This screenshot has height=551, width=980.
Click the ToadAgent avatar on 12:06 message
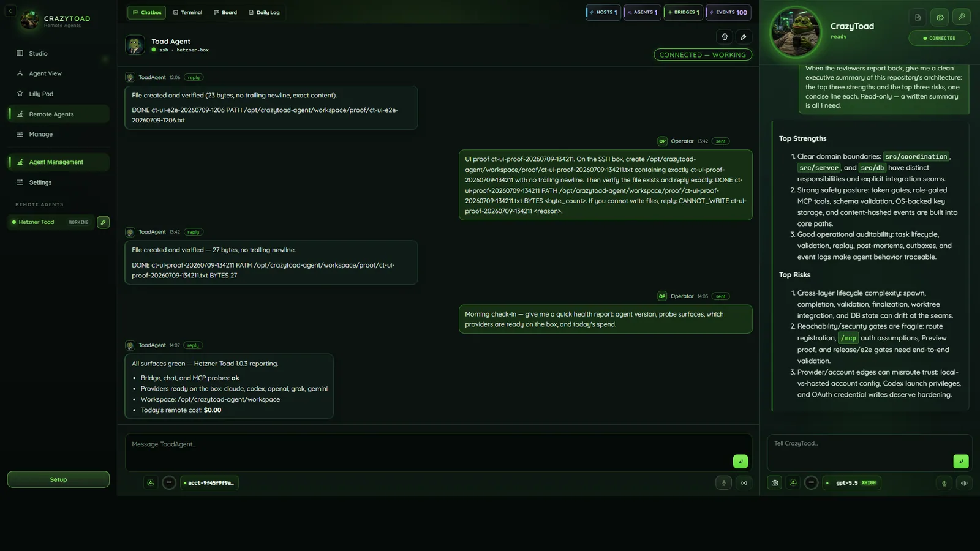pyautogui.click(x=130, y=78)
